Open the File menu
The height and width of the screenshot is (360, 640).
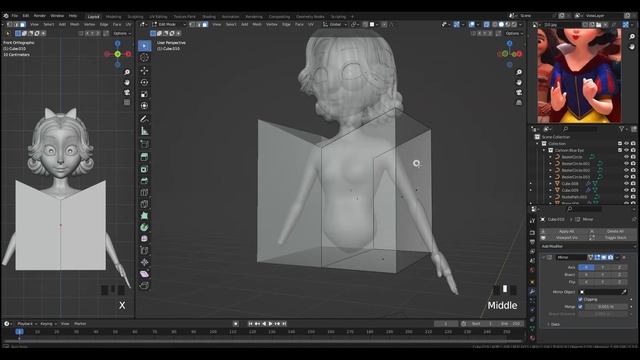[15, 16]
